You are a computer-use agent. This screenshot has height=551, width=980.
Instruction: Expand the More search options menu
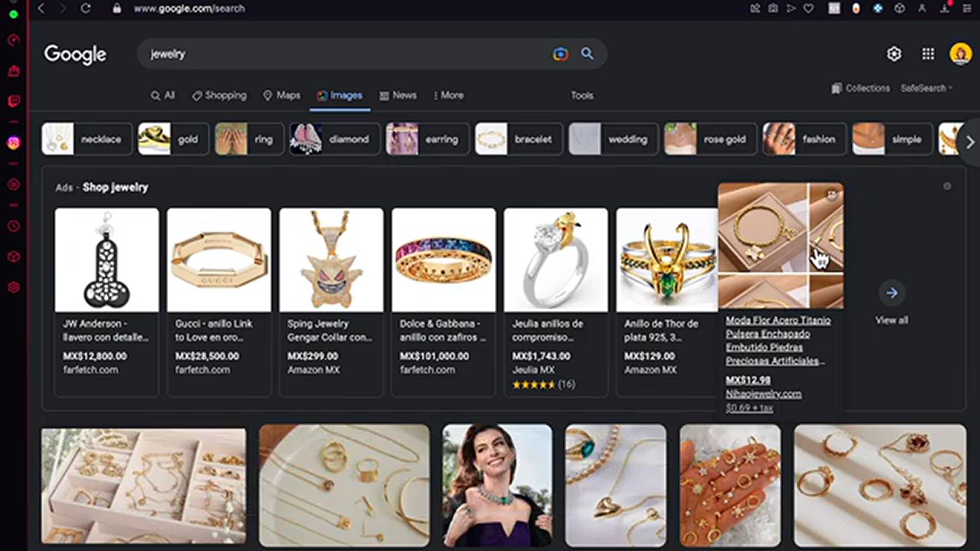point(448,95)
